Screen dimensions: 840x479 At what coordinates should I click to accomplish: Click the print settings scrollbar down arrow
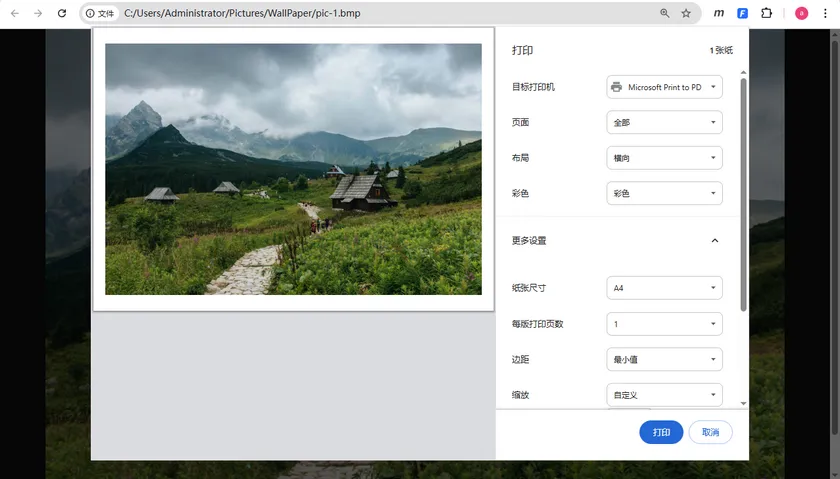click(743, 403)
